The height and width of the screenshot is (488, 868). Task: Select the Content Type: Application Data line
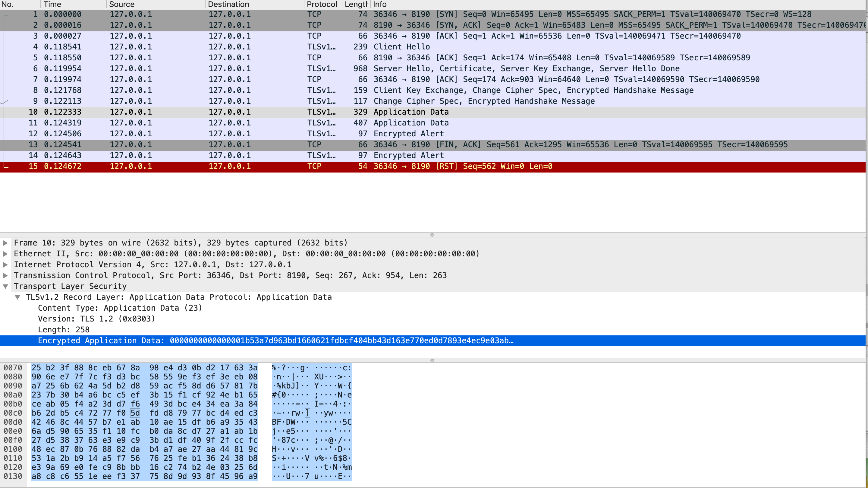(120, 308)
